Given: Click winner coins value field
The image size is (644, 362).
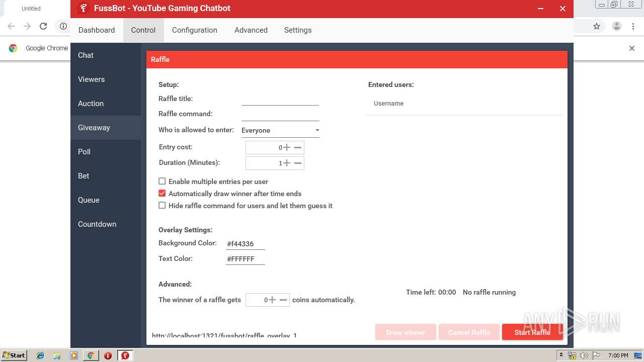Looking at the screenshot, I should click(257, 300).
